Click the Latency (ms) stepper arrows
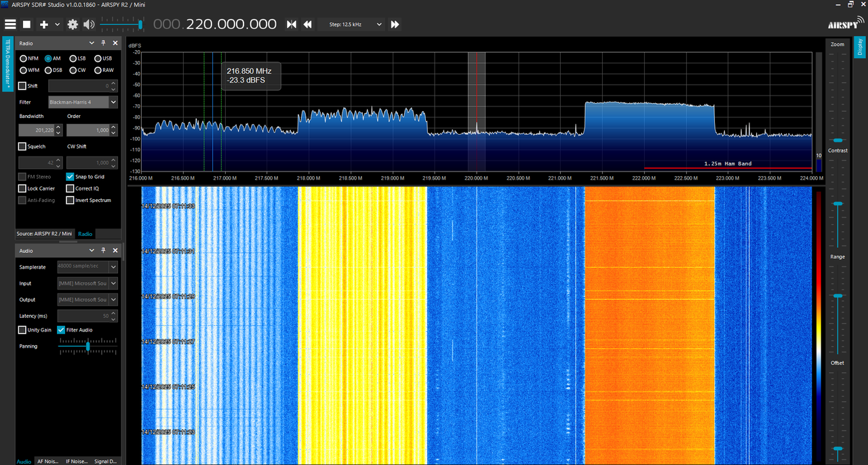 pyautogui.click(x=114, y=316)
